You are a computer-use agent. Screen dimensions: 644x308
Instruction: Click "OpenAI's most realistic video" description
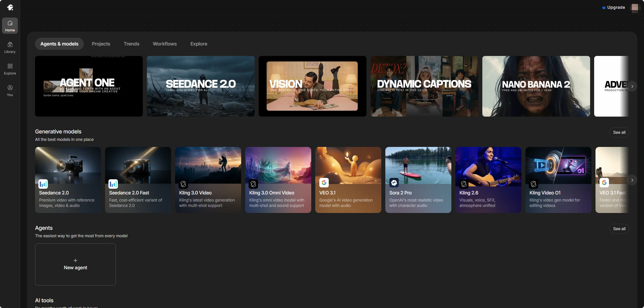416,203
